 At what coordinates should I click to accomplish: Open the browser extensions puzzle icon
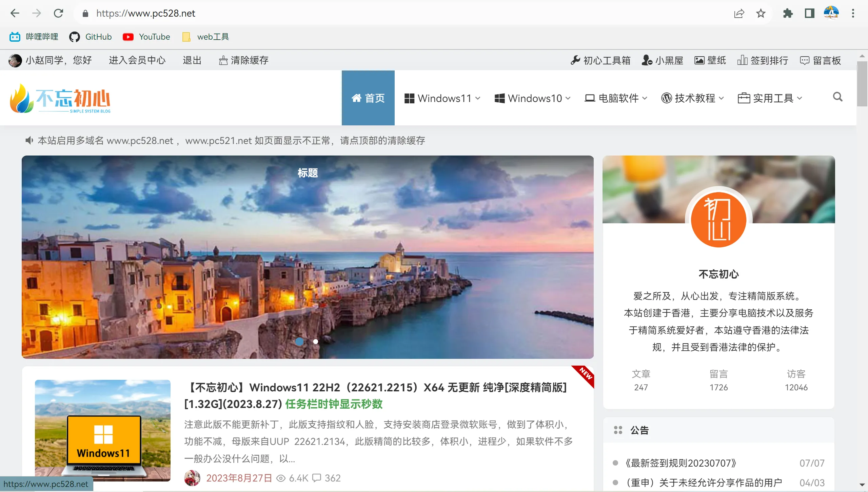coord(788,14)
